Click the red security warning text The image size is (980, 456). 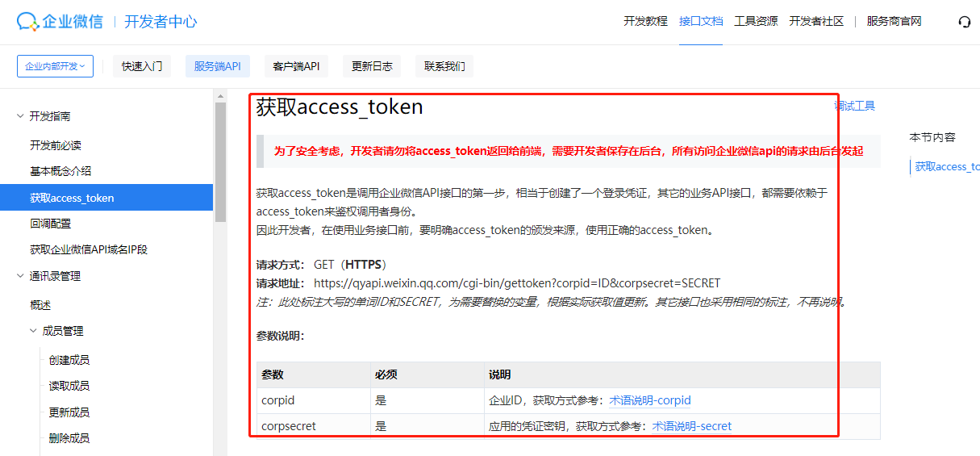coord(569,151)
